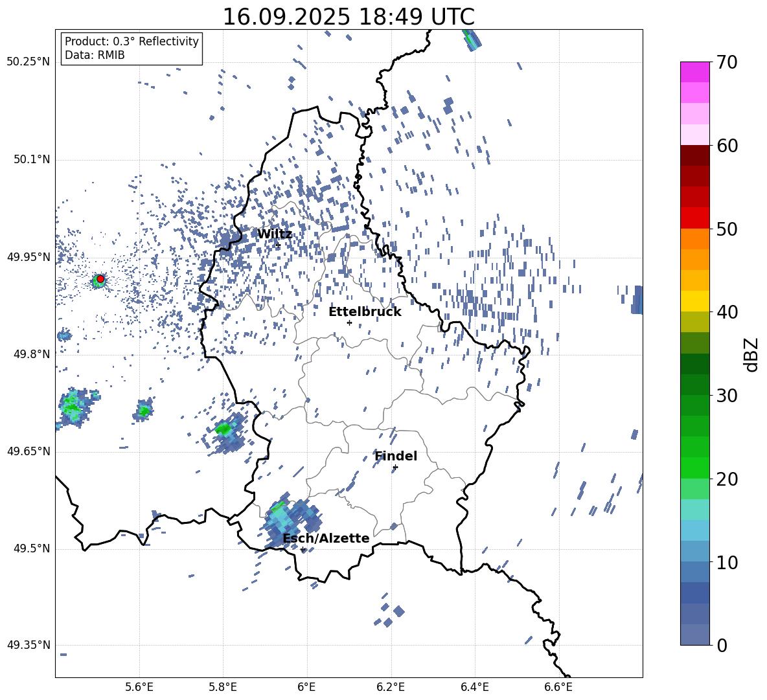Select the magenta colorbar segment near 70 dBZ
Screen dimensions: 767x700
pyautogui.click(x=694, y=72)
